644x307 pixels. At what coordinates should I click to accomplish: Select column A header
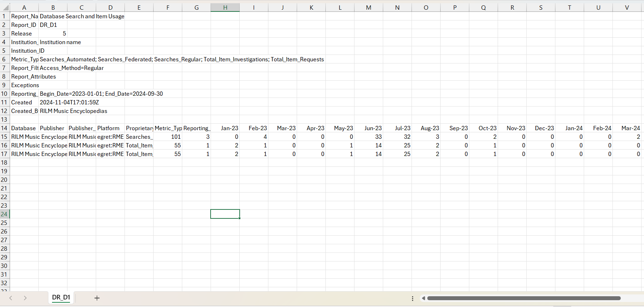24,8
